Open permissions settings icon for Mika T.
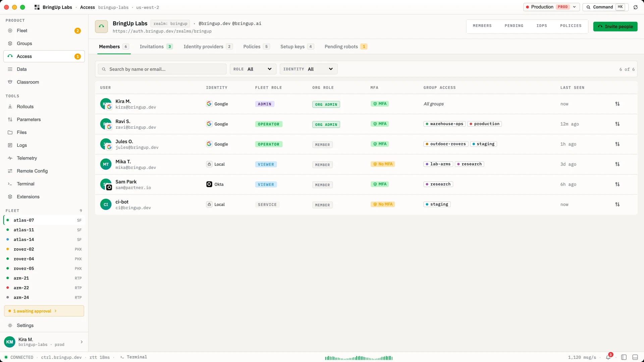The height and width of the screenshot is (362, 644). (x=617, y=164)
